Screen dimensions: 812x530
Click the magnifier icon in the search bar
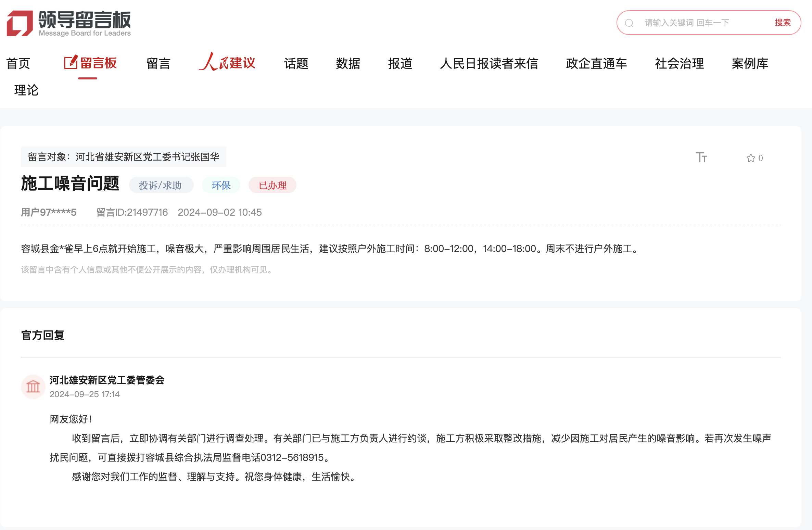[x=630, y=23]
